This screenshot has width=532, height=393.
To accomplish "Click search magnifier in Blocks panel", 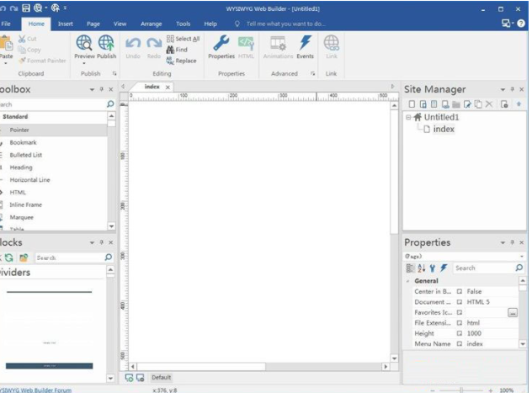I will click(x=109, y=258).
